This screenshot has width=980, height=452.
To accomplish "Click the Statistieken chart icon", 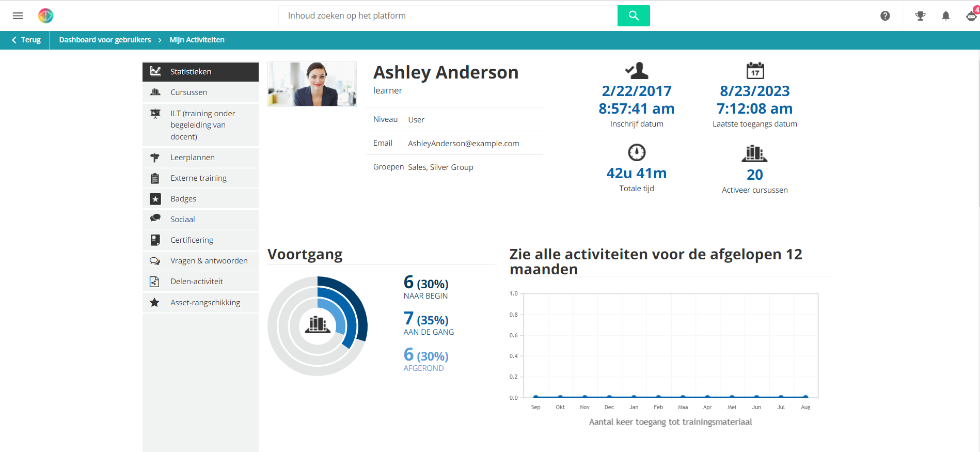I will click(155, 71).
